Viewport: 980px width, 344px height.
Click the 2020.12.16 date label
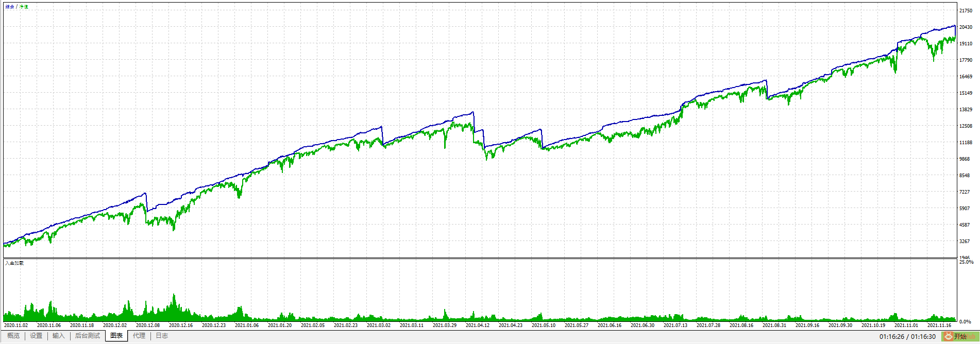click(x=181, y=325)
